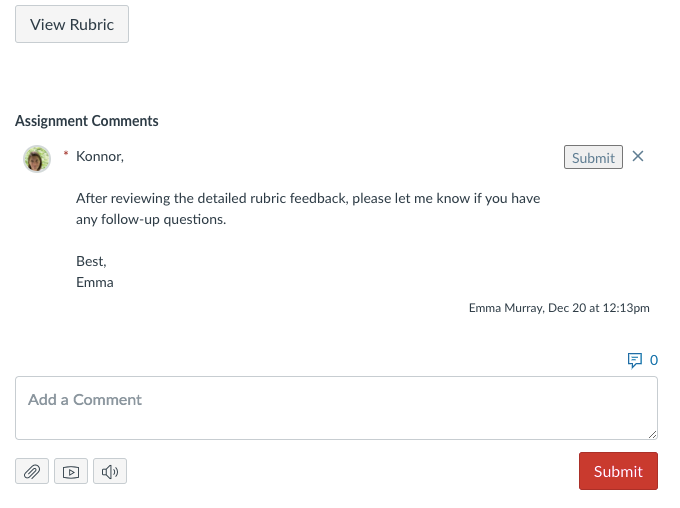Click the speaker speech-to-text icon
The height and width of the screenshot is (508, 680).
(110, 471)
